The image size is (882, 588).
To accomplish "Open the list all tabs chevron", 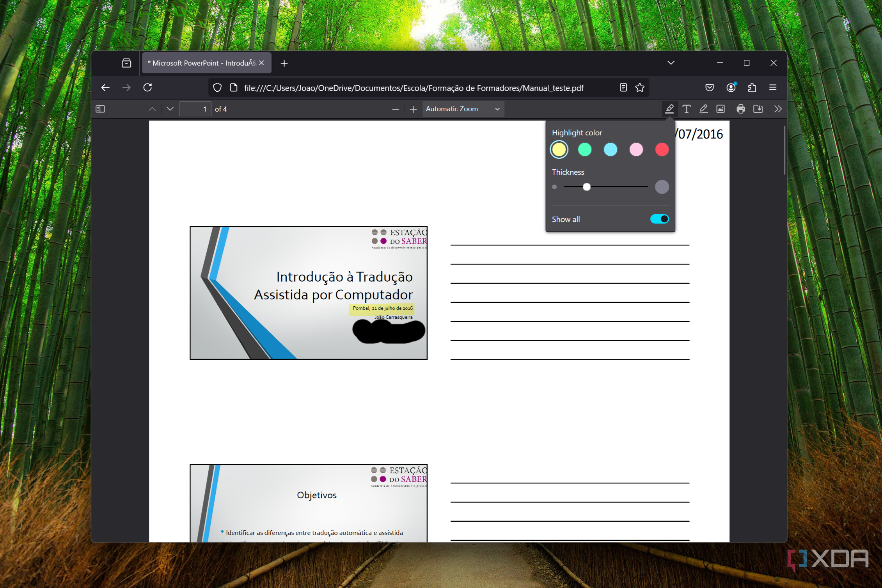I will 671,63.
